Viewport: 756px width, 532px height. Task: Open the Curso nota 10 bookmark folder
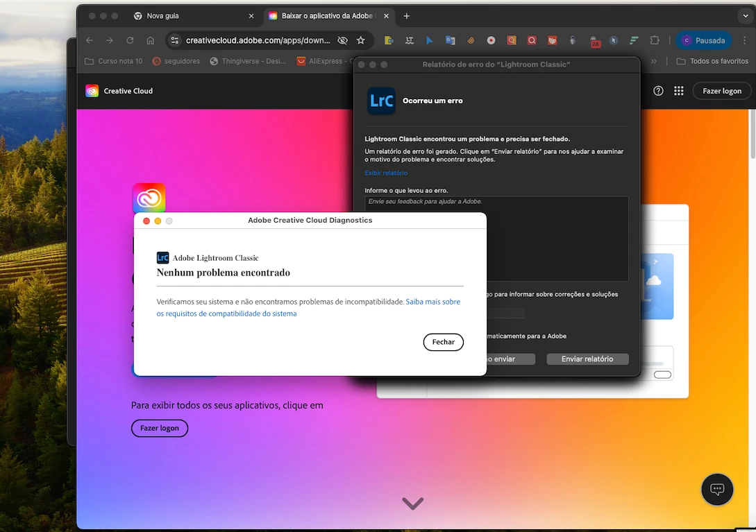114,61
